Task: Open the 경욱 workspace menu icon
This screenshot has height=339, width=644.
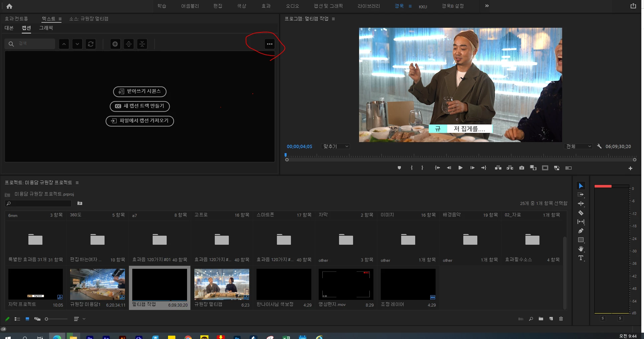Action: pyautogui.click(x=410, y=6)
